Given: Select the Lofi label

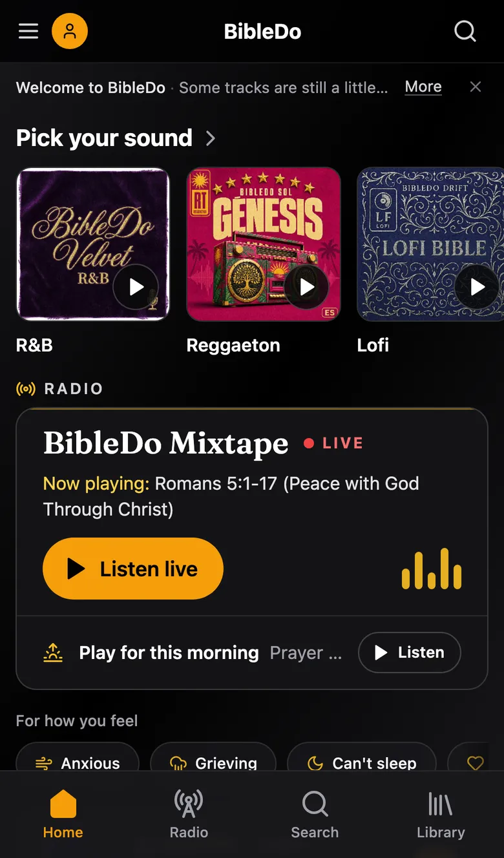Looking at the screenshot, I should tap(373, 345).
